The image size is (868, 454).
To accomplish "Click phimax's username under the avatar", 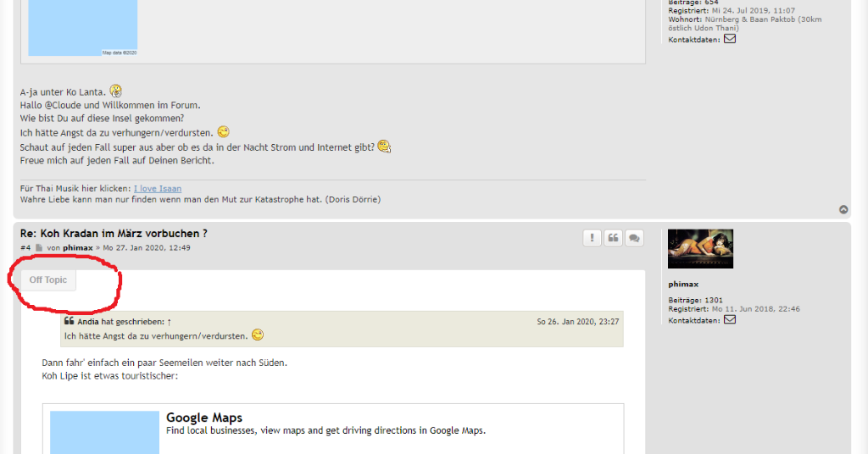I will [683, 285].
